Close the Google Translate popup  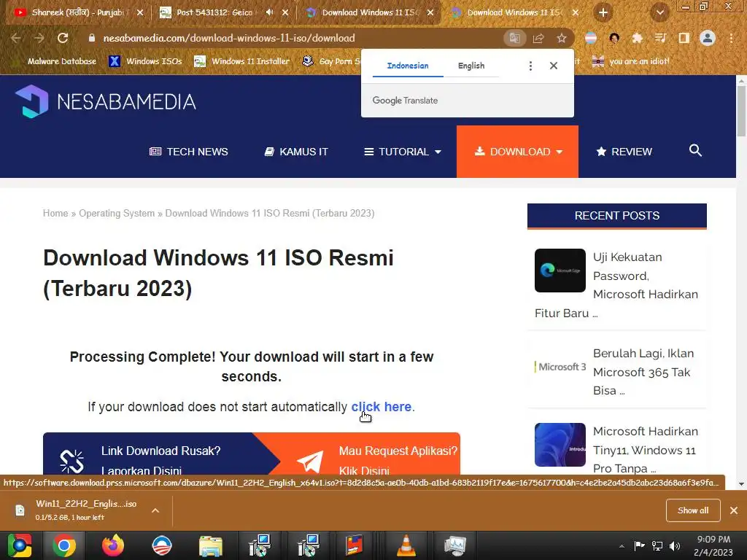(x=554, y=66)
